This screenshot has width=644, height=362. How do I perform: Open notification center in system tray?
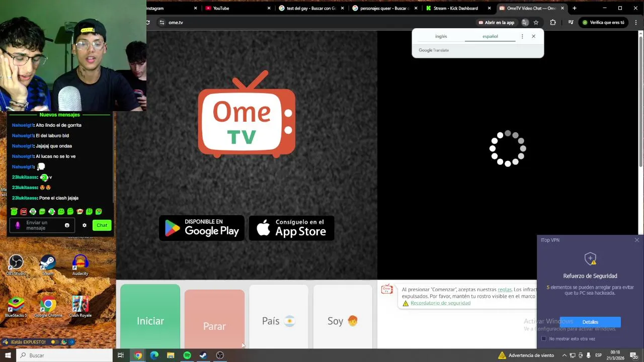[634, 355]
